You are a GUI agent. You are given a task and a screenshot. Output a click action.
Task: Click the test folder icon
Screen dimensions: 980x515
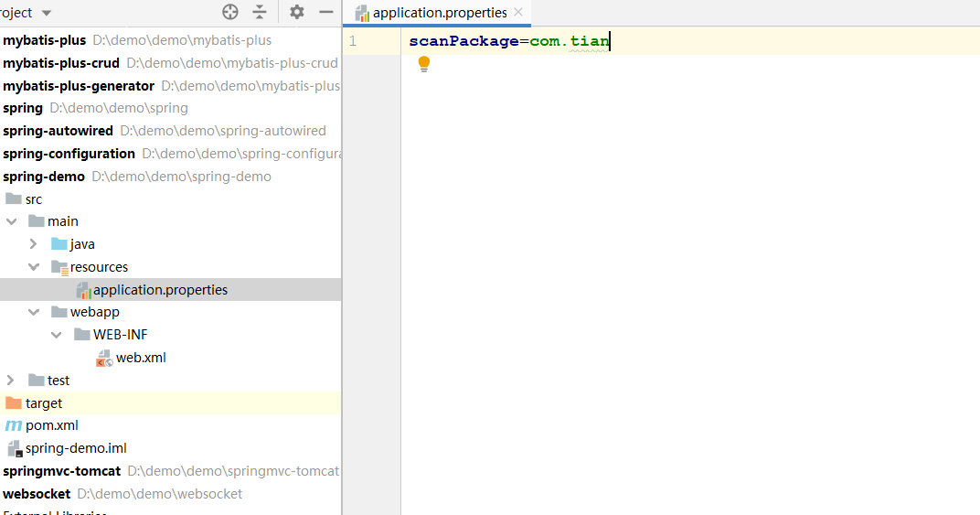coord(37,381)
